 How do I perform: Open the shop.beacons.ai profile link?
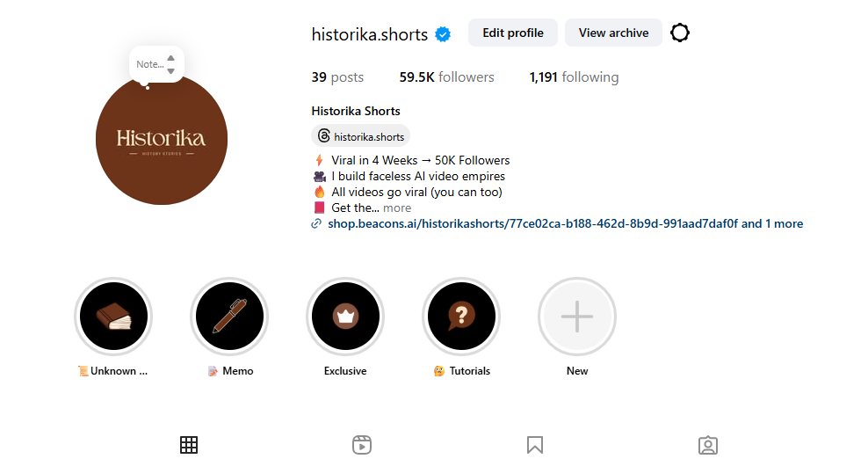point(565,223)
